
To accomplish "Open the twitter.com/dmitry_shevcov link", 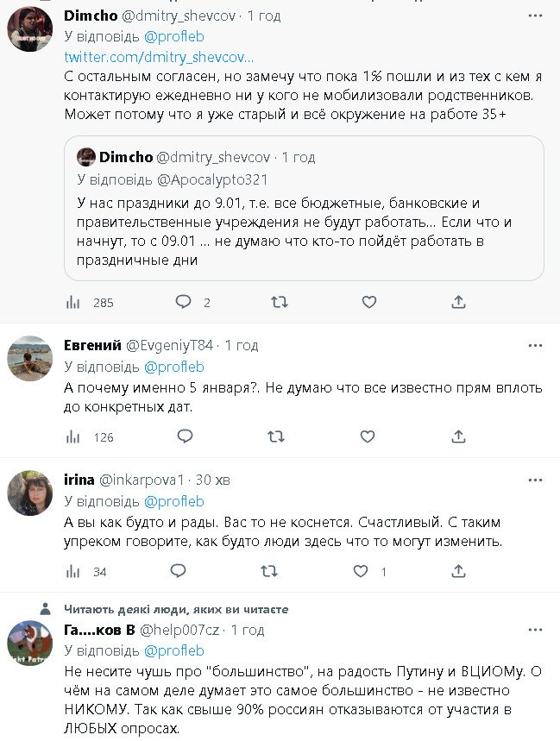I will point(159,57).
